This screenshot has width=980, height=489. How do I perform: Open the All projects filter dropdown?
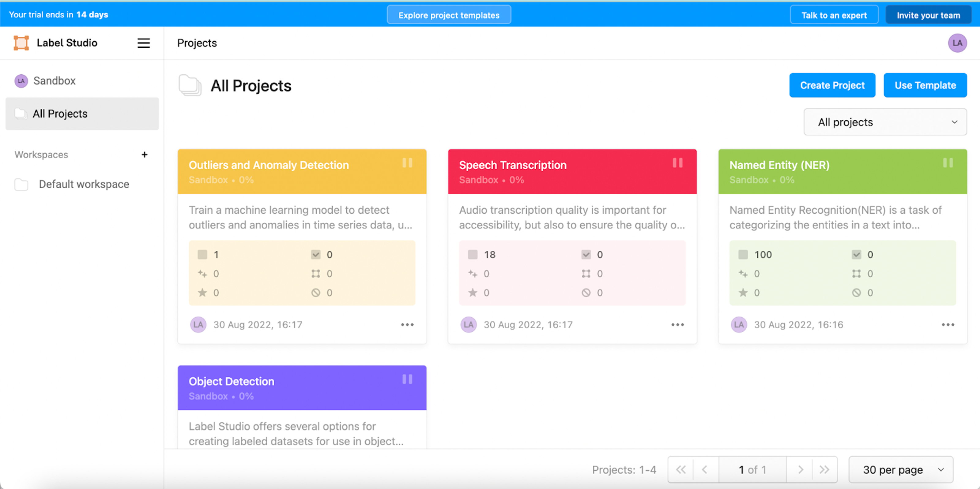885,122
